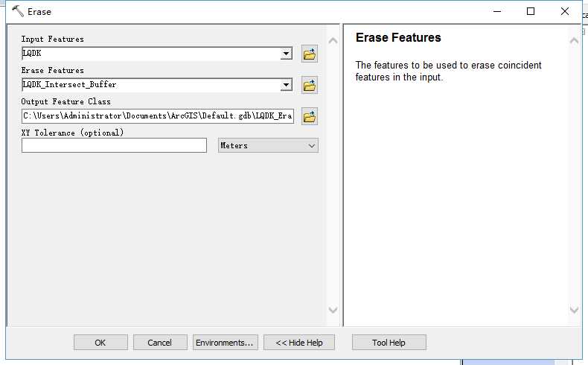Open the Input Features dropdown arrow
This screenshot has height=365, width=588.
(x=286, y=54)
